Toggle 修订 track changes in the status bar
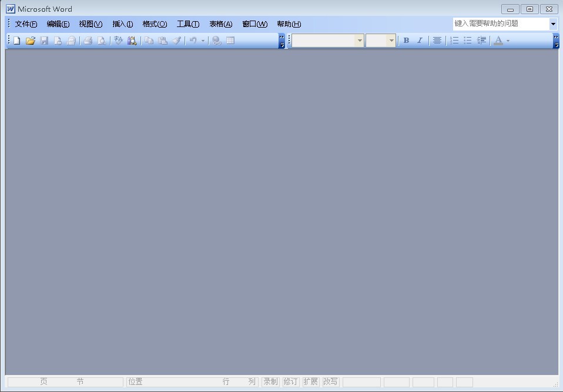Screen dimensions: 563x392 (x=290, y=381)
